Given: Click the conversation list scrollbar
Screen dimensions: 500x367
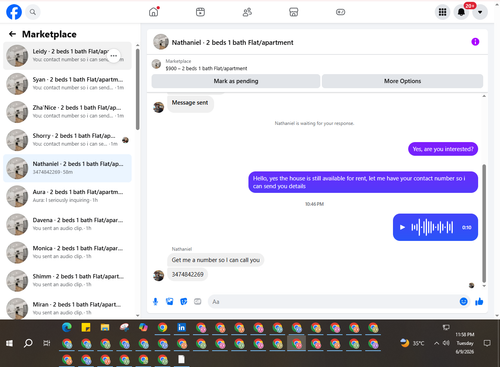Looking at the screenshot, I should tap(138, 89).
